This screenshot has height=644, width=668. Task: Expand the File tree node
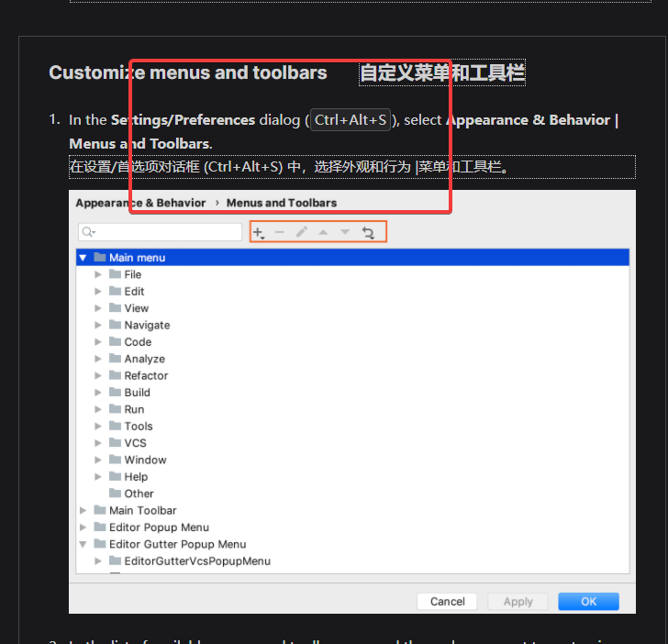(98, 274)
